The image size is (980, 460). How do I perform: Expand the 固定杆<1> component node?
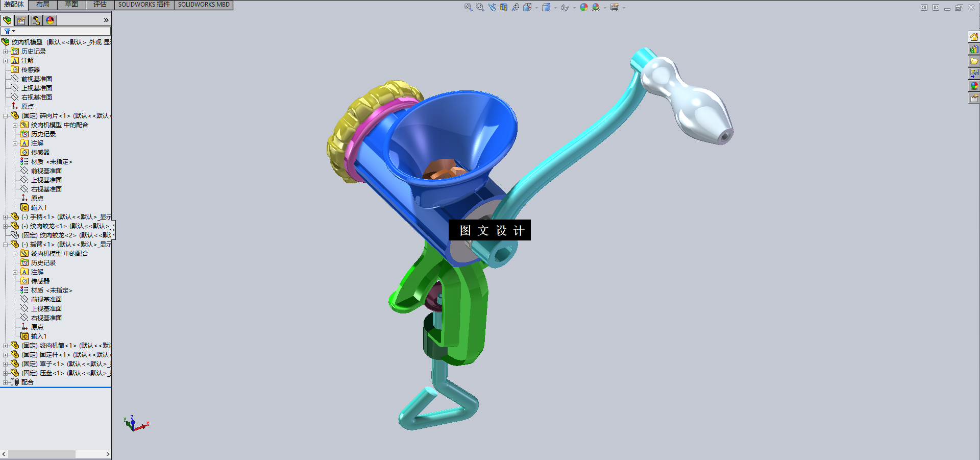5,355
